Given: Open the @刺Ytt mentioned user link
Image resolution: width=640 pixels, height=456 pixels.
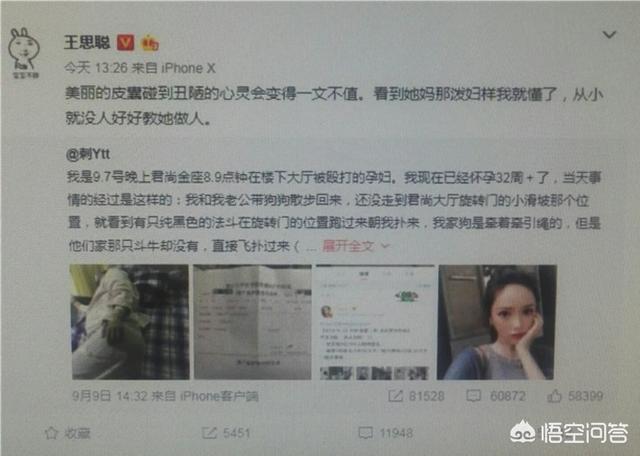Looking at the screenshot, I should 88,154.
